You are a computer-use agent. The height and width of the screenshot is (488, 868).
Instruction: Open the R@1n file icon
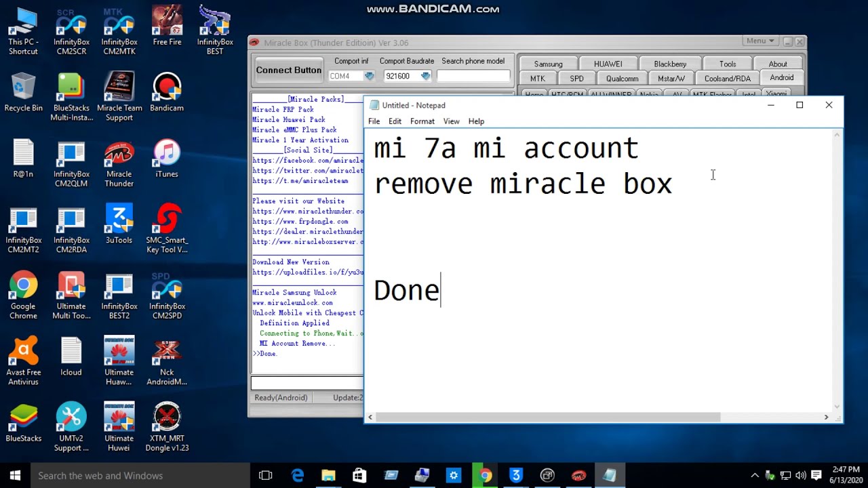tap(23, 158)
